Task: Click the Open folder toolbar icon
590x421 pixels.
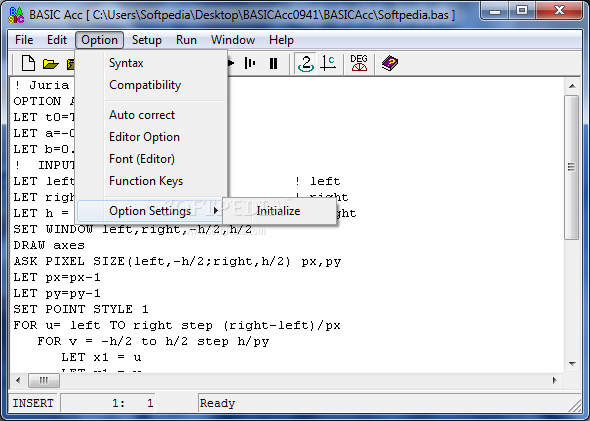Action: 50,64
